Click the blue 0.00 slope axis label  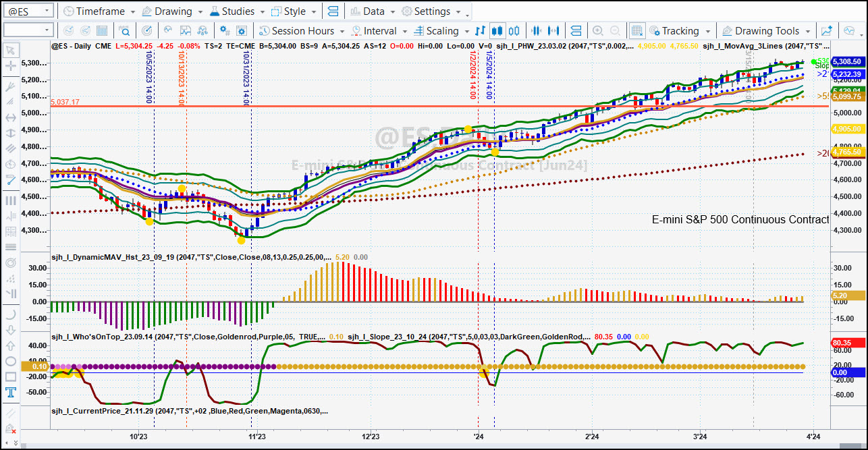[x=847, y=372]
